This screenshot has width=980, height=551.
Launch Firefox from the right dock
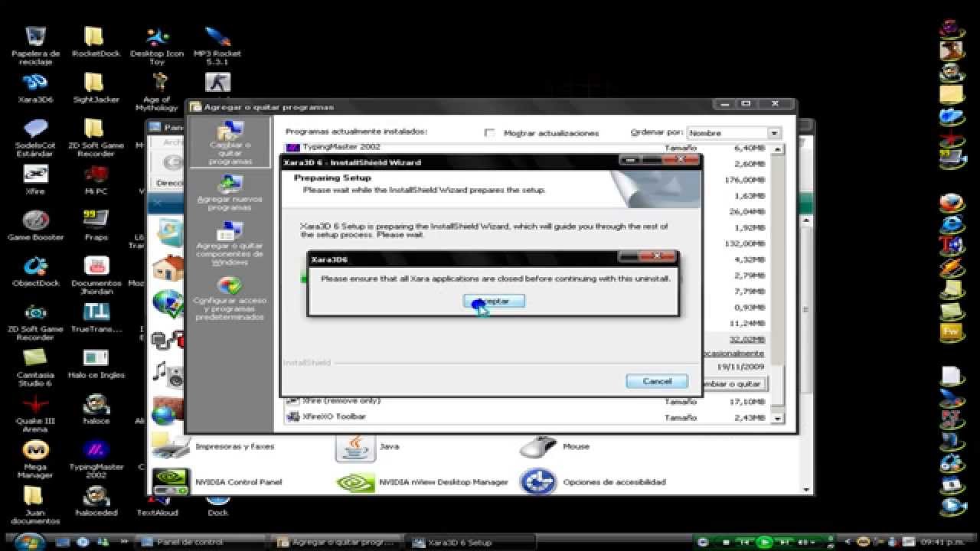[x=952, y=204]
